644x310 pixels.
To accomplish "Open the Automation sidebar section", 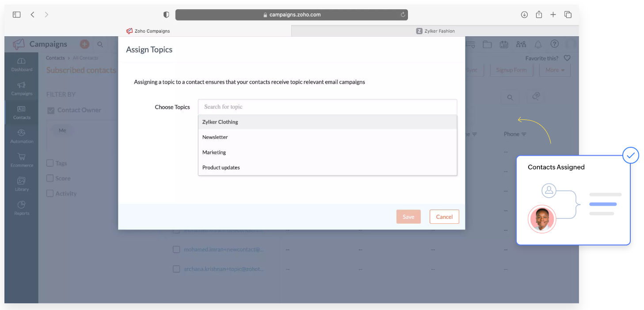I will coord(22,136).
